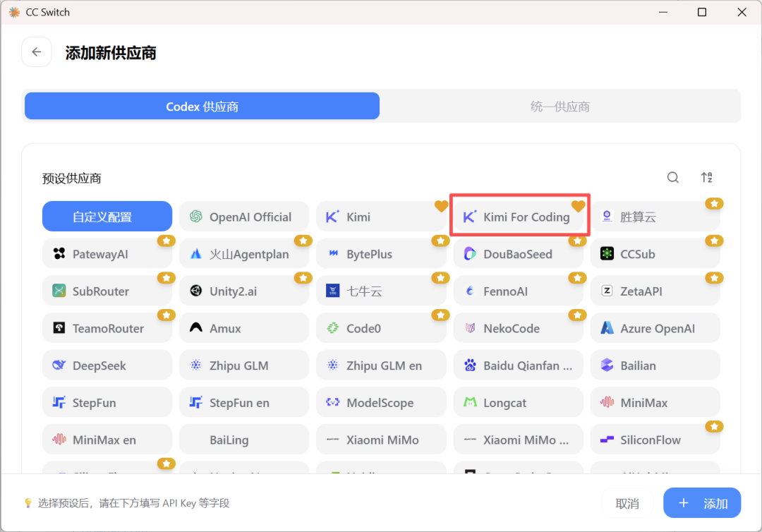
Task: Click the star badge on SubRouter
Action: pos(167,278)
